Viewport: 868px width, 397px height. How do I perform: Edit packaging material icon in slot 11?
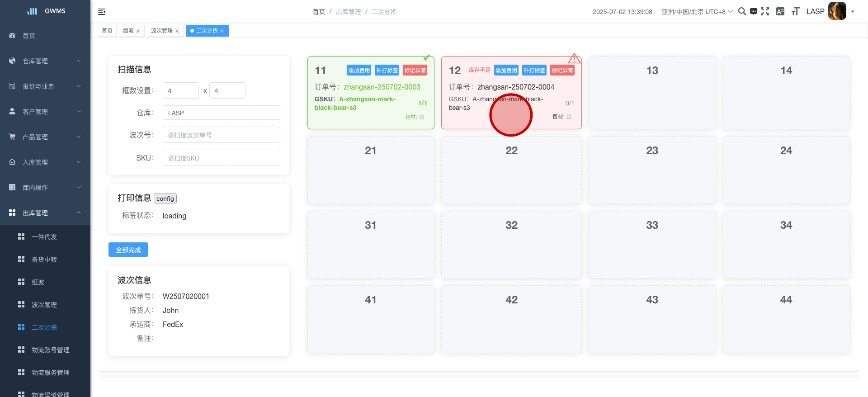422,117
